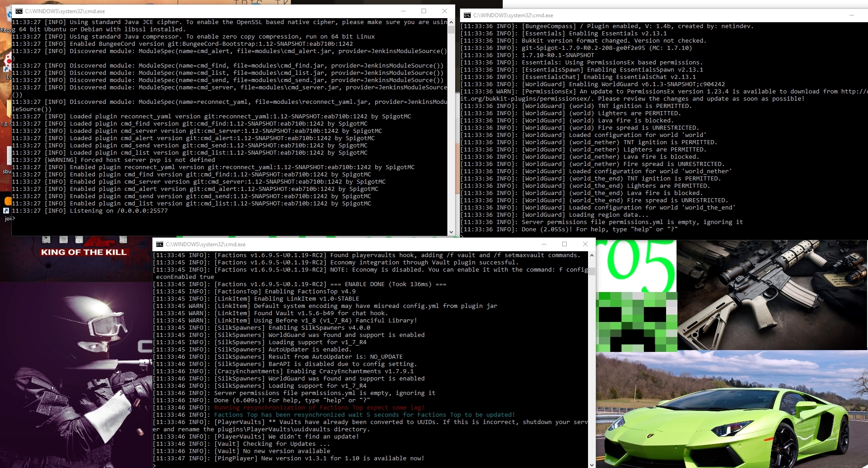Click '(world_the_end) TNT ignition is PERMITTED.' line

coord(591,179)
